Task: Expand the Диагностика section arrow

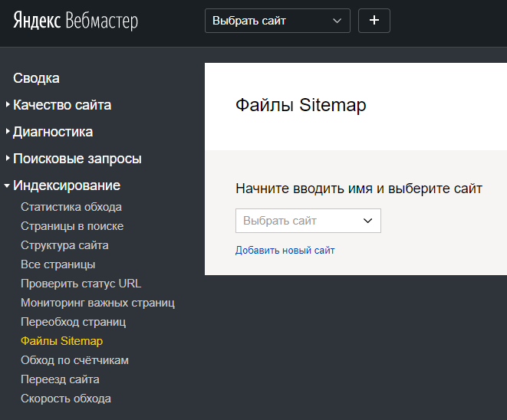Action: tap(8, 132)
